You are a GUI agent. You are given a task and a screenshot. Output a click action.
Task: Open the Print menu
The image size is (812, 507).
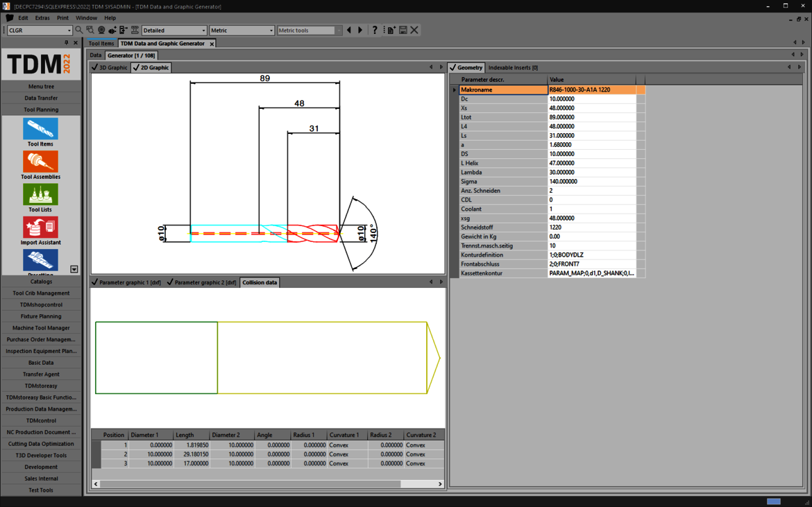62,17
